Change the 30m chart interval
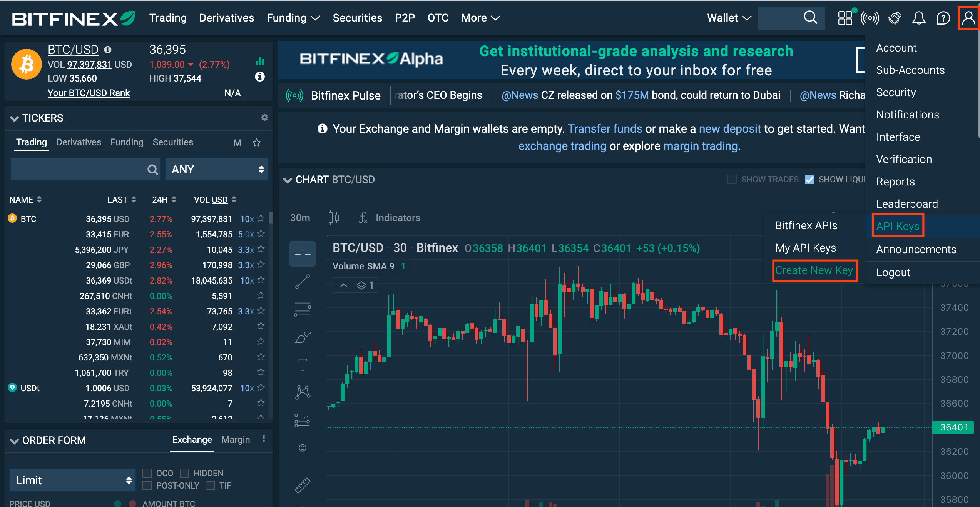980x507 pixels. [300, 218]
